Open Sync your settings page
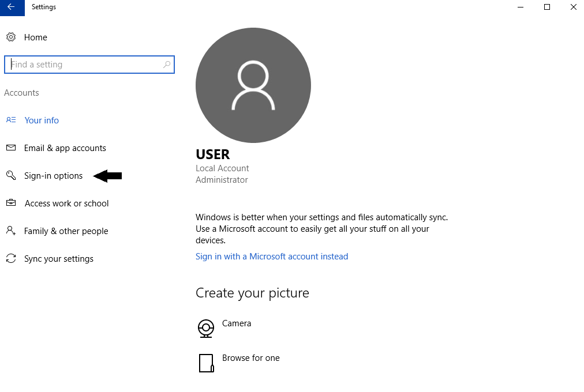584x392 pixels. click(x=58, y=259)
